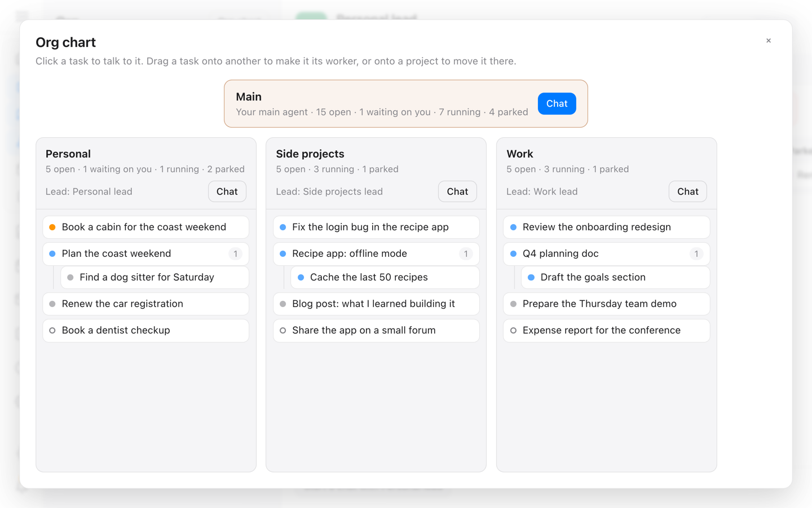Viewport: 812px width, 508px height.
Task: Open sub-task 'Find a dog sitter for Saturday'
Action: coord(155,277)
